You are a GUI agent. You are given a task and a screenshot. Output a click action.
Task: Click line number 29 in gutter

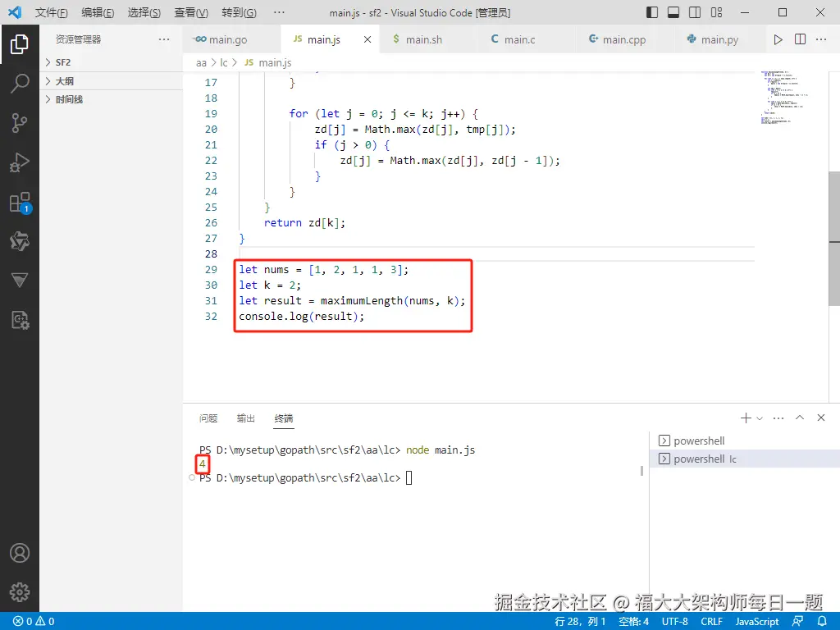[211, 269]
